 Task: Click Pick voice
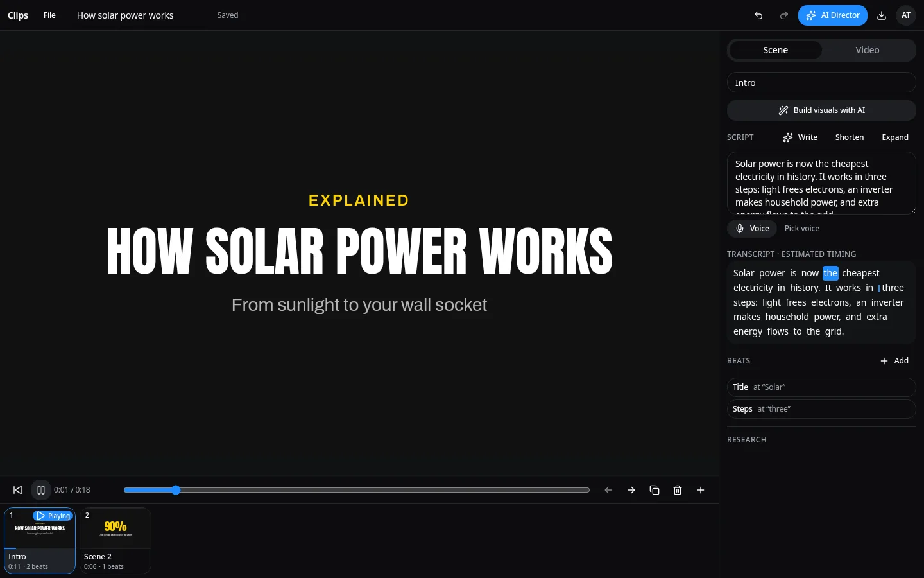802,229
